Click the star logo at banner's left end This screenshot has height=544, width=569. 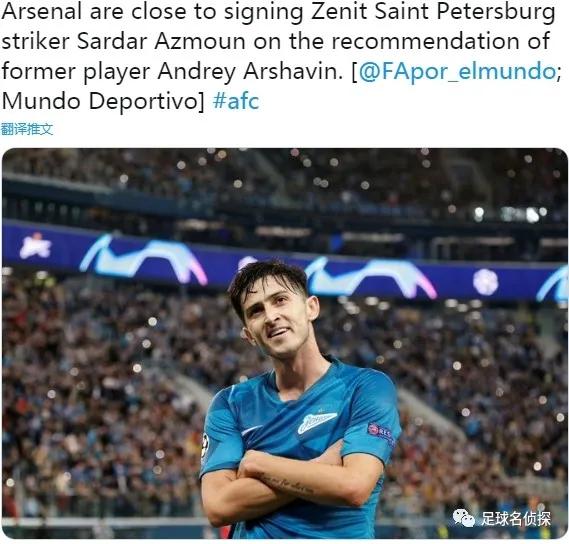click(x=35, y=246)
